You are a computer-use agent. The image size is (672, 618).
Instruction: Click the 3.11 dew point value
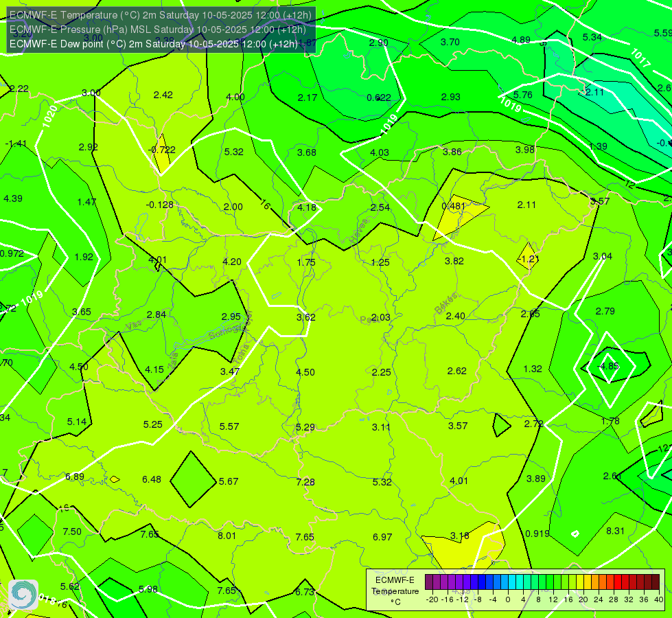[381, 426]
